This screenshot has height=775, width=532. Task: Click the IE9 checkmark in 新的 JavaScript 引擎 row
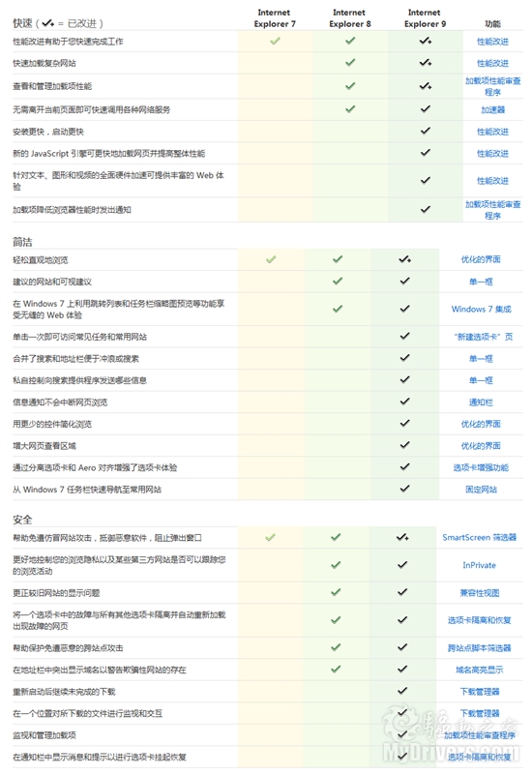426,152
